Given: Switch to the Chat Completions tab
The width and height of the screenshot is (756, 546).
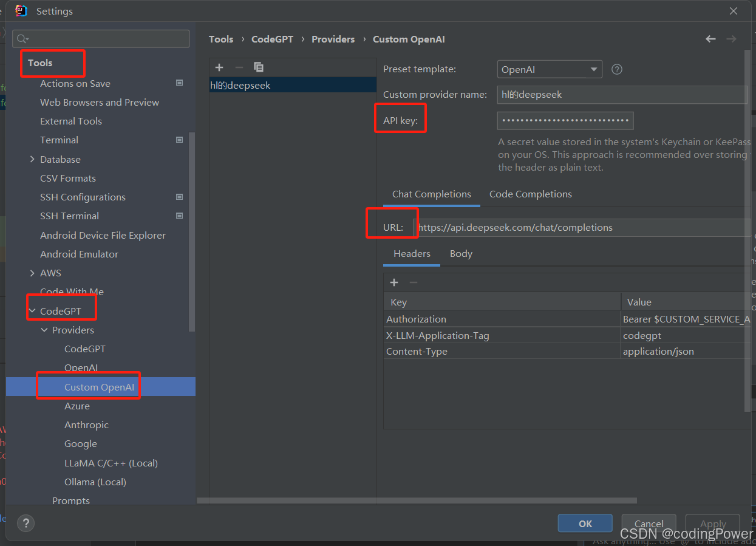Looking at the screenshot, I should [x=432, y=194].
